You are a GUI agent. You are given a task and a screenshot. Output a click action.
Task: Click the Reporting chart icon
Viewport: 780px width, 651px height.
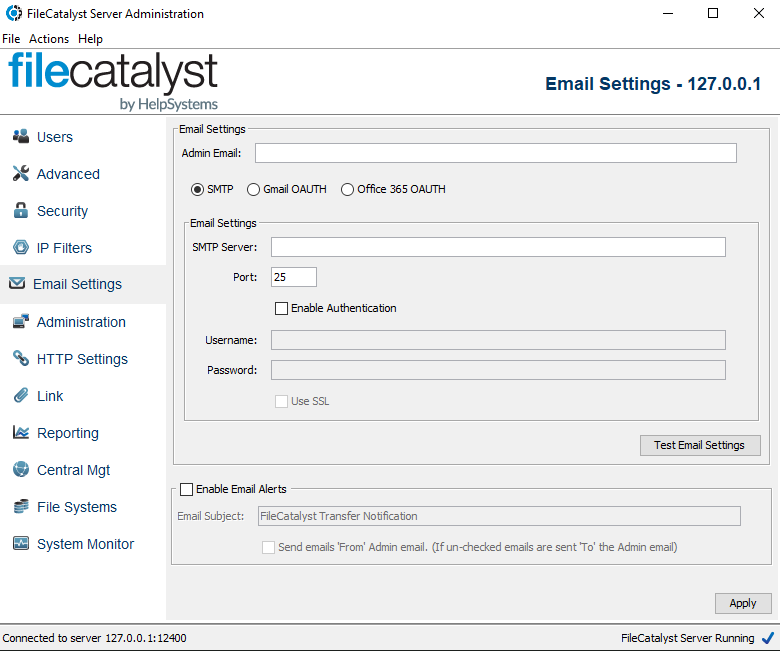(x=21, y=432)
